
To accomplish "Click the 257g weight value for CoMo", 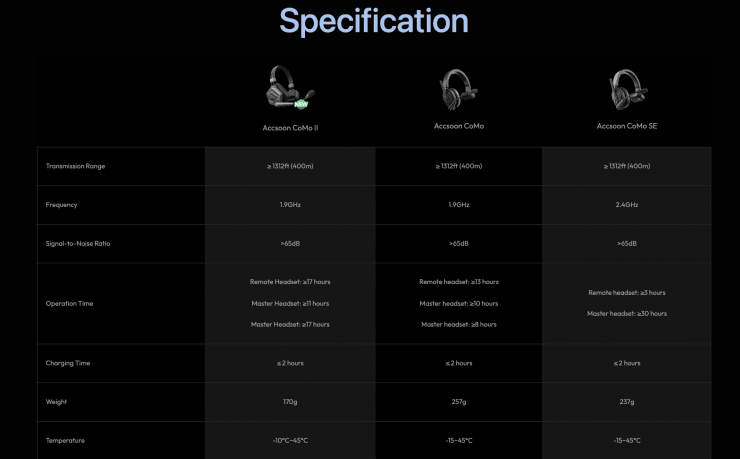I will pyautogui.click(x=459, y=402).
